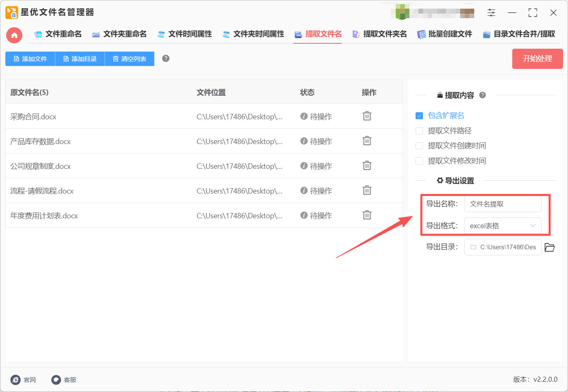Click status info icon for 公司规章制度.docx
The height and width of the screenshot is (392, 568).
(x=304, y=166)
